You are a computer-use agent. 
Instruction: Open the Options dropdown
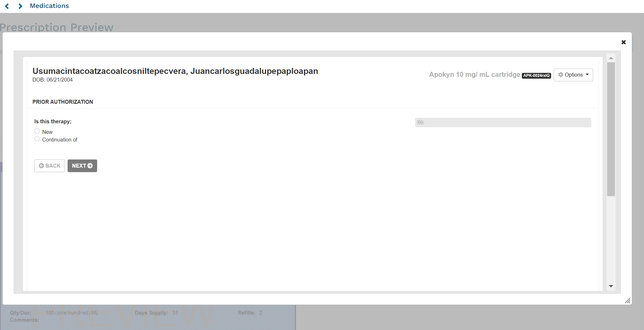click(573, 75)
